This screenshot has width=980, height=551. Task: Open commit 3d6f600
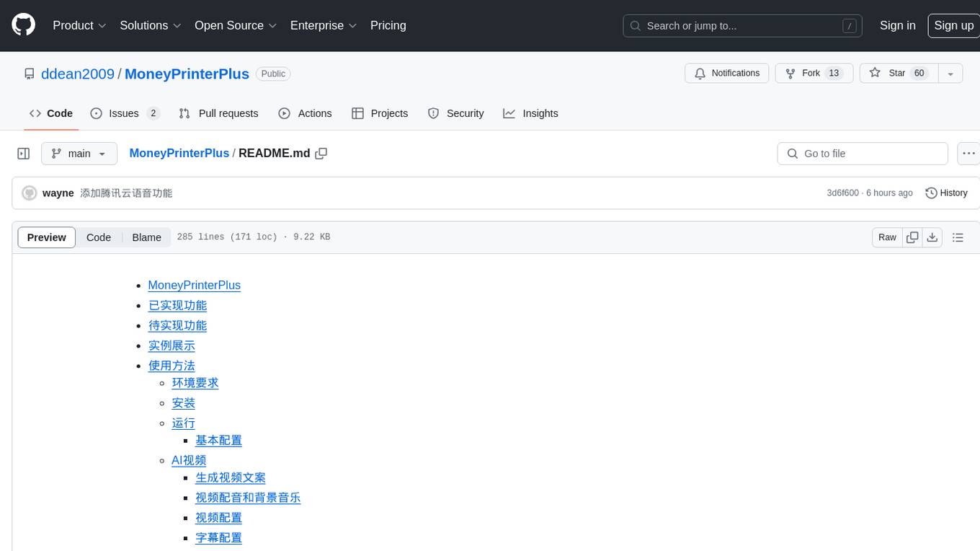pos(843,193)
